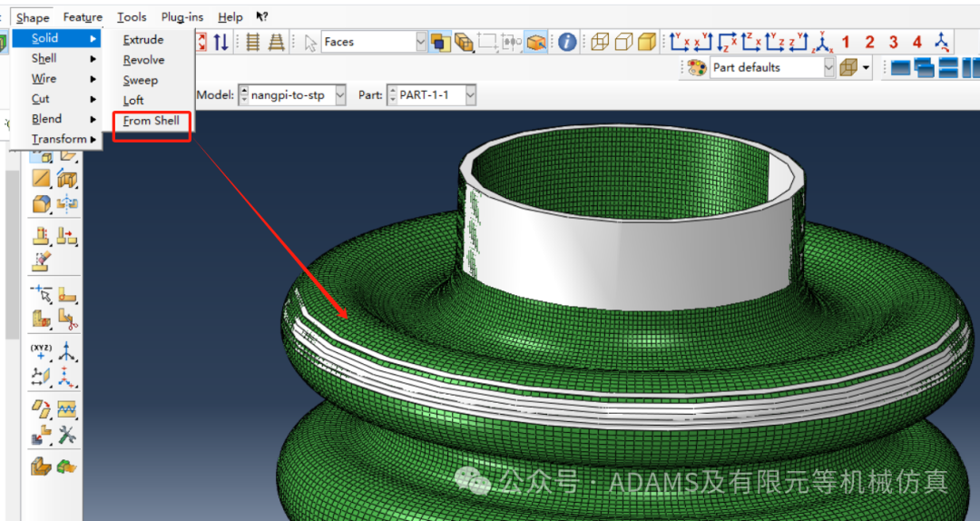This screenshot has width=980, height=521.
Task: Click the stepper beside Model field
Action: click(x=244, y=95)
